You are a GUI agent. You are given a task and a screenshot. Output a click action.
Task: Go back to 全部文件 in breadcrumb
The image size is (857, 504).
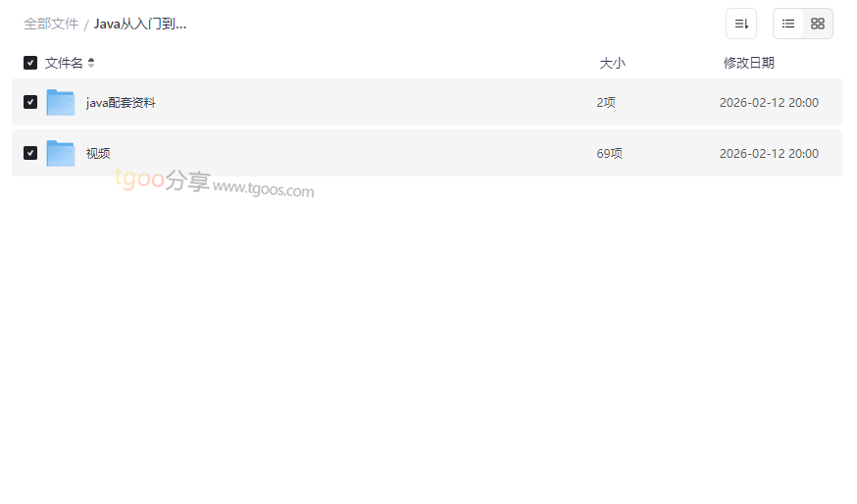click(x=51, y=24)
